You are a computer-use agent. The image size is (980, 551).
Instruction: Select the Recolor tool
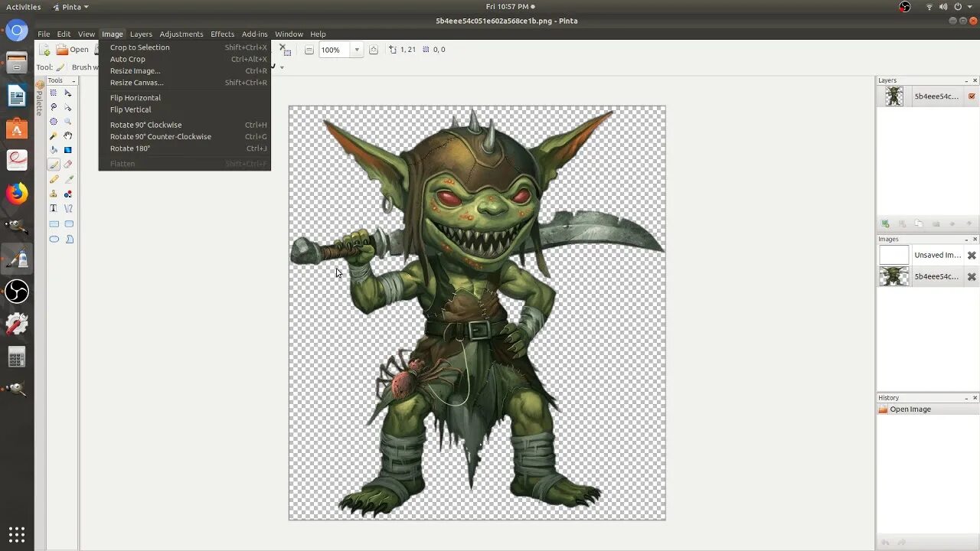tap(68, 194)
